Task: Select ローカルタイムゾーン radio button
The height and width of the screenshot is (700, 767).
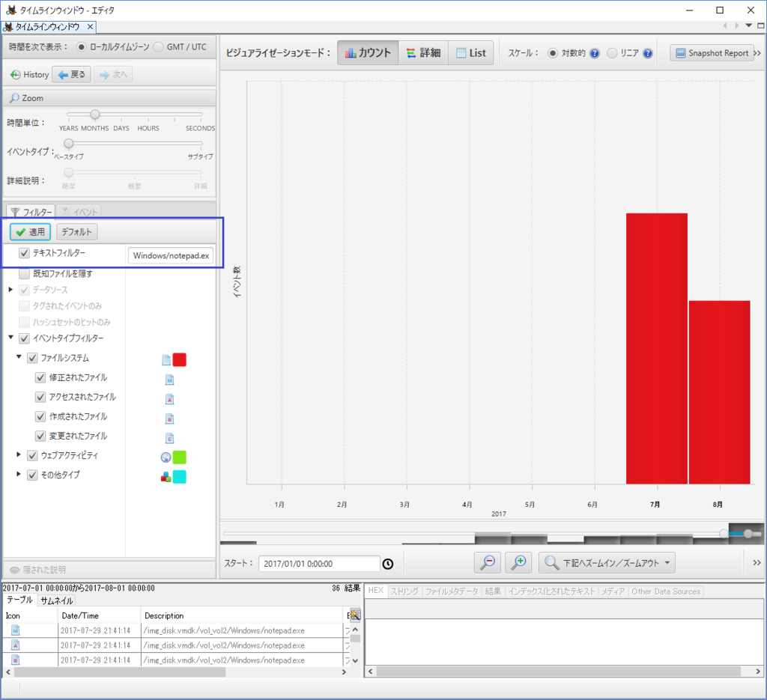Action: pos(81,47)
